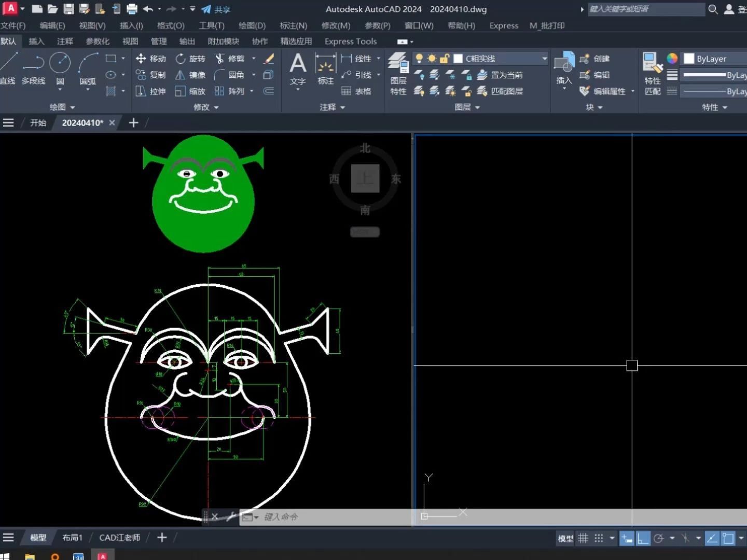Open the 标注(N) menu
The height and width of the screenshot is (560, 747).
(294, 25)
